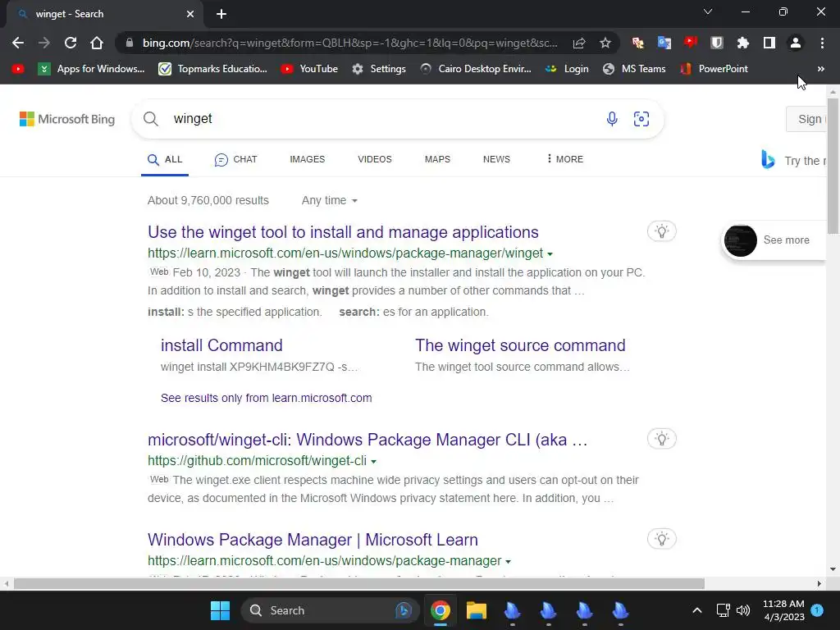Open the YouTube bookmark
The height and width of the screenshot is (630, 840).
[309, 69]
